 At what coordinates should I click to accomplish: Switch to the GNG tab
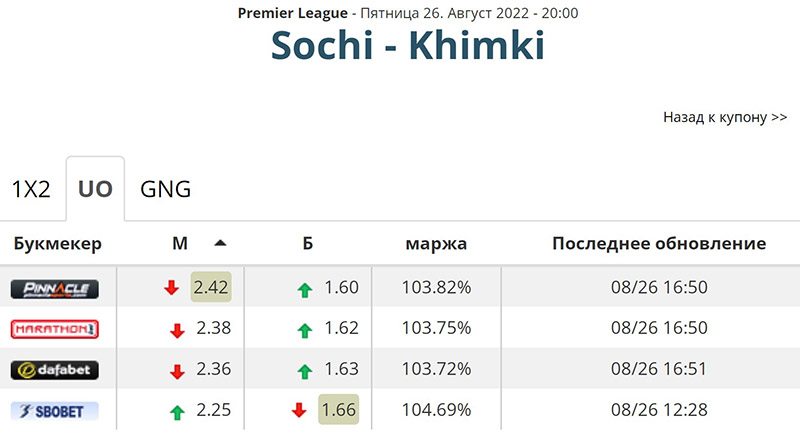(x=165, y=189)
